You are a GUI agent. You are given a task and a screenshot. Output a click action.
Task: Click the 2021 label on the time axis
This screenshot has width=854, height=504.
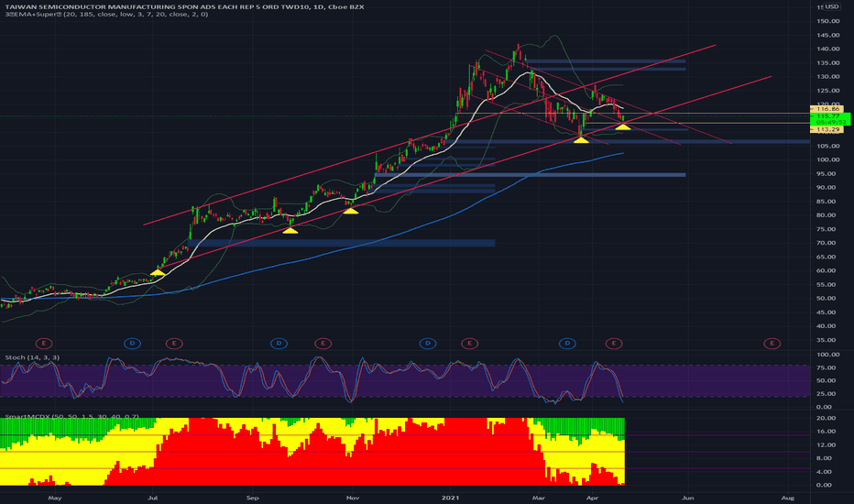pos(451,498)
